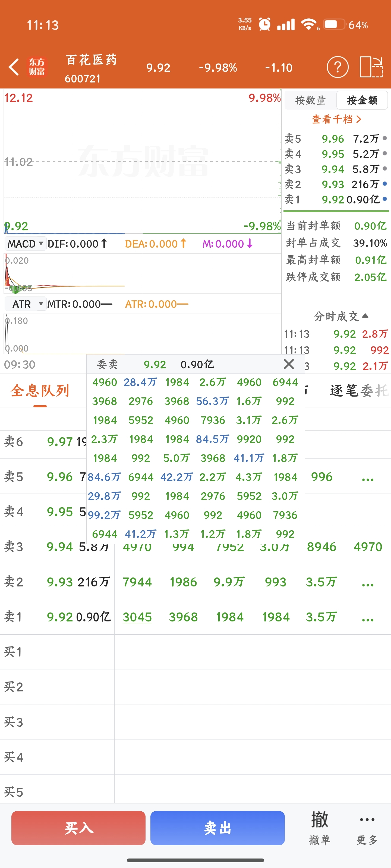
Task: Switch to 按数量 view
Action: 310,100
